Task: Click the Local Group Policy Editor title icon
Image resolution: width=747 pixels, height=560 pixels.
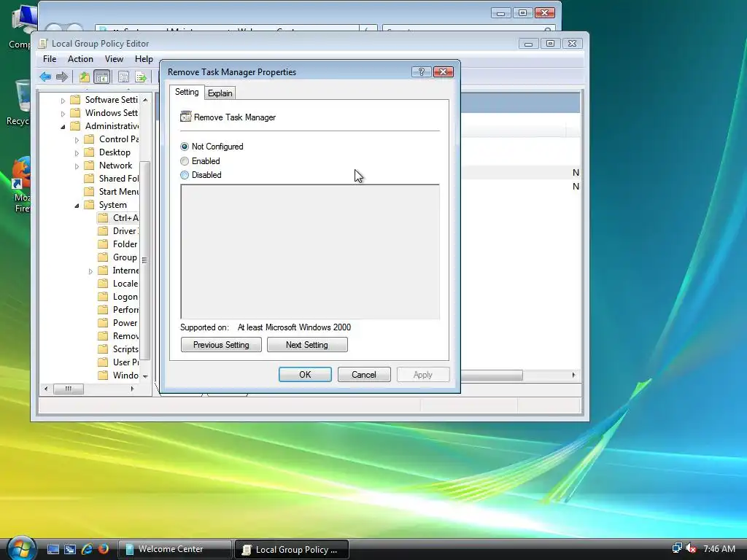Action: pos(43,43)
